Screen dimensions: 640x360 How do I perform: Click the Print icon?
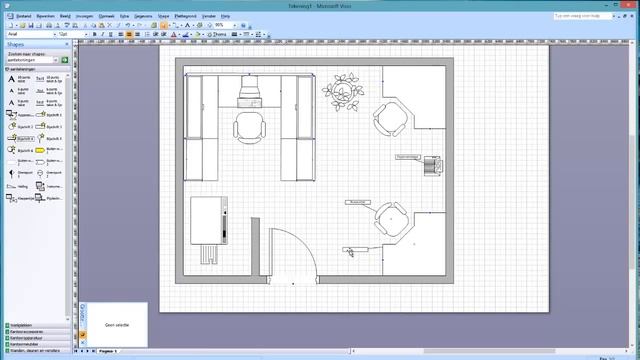tap(49, 25)
